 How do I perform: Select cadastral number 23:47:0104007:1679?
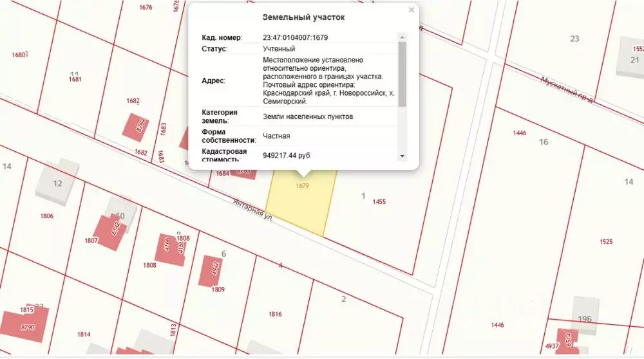pos(296,37)
